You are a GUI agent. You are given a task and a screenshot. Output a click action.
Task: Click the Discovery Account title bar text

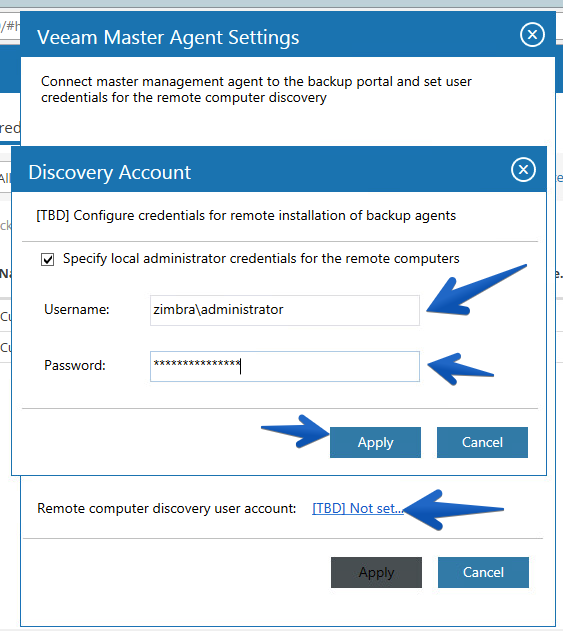pyautogui.click(x=109, y=172)
